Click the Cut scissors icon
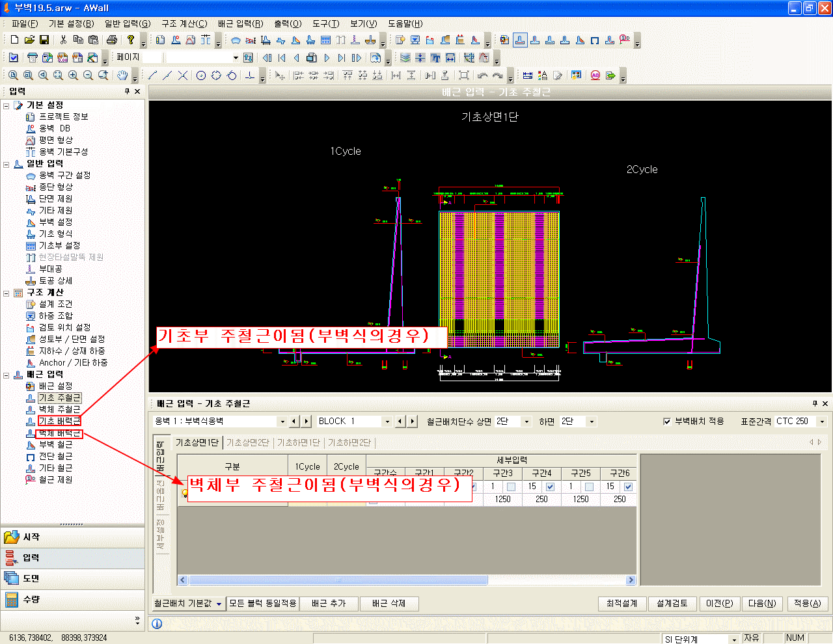 pos(63,40)
